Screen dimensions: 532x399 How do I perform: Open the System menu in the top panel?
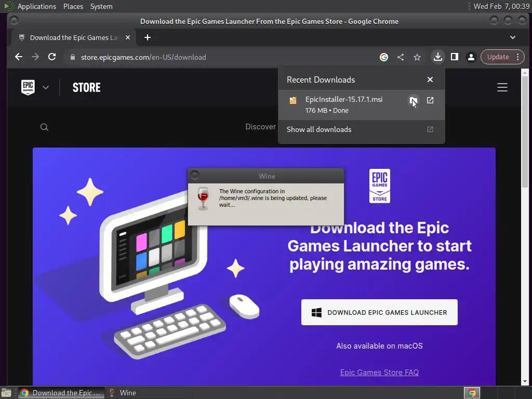tap(101, 6)
